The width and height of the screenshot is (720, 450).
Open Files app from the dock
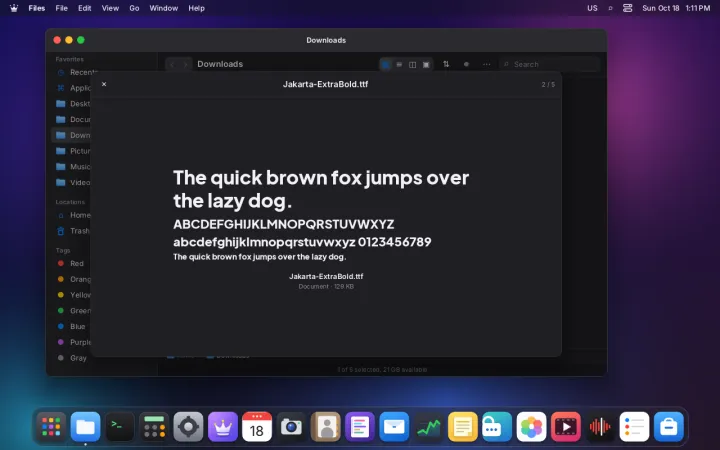click(85, 427)
